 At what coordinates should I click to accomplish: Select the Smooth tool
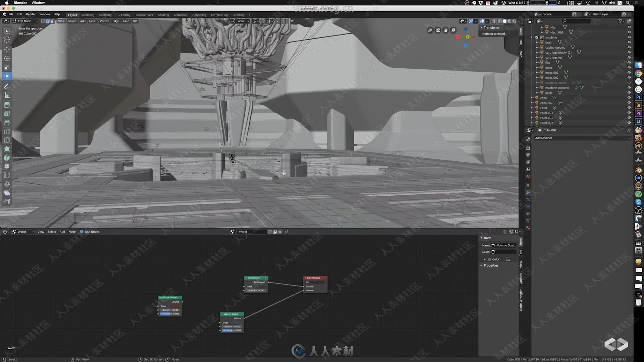point(7,166)
